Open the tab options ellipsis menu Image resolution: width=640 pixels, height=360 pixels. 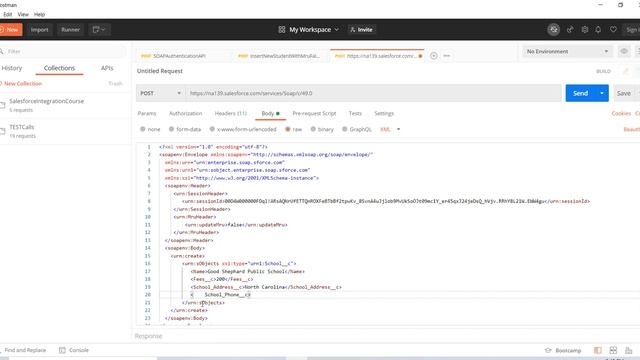pyautogui.click(x=447, y=56)
